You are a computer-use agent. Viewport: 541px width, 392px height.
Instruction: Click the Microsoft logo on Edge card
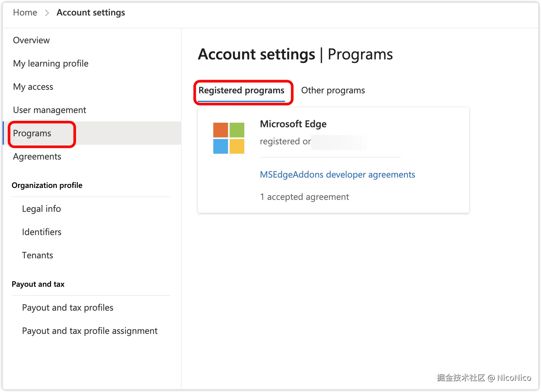pos(229,138)
